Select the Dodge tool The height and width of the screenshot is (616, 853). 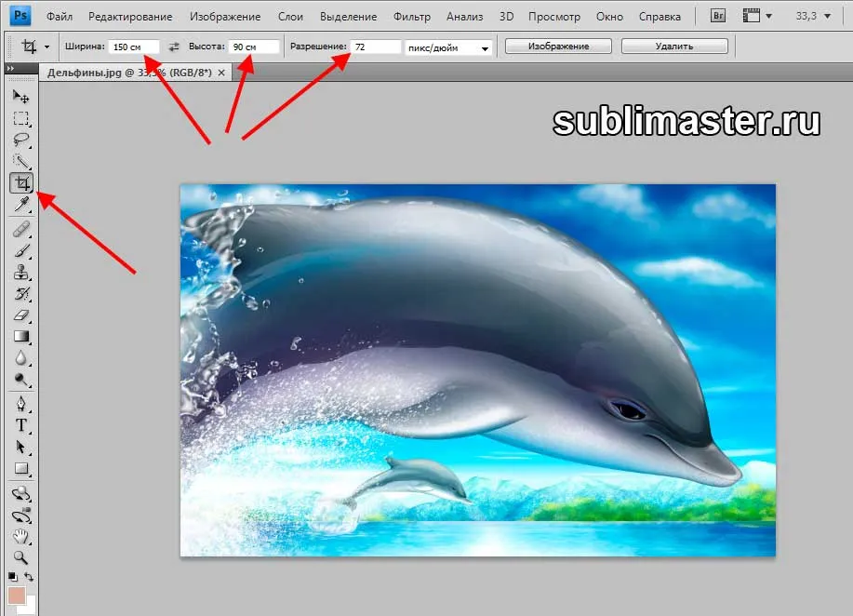coord(20,380)
